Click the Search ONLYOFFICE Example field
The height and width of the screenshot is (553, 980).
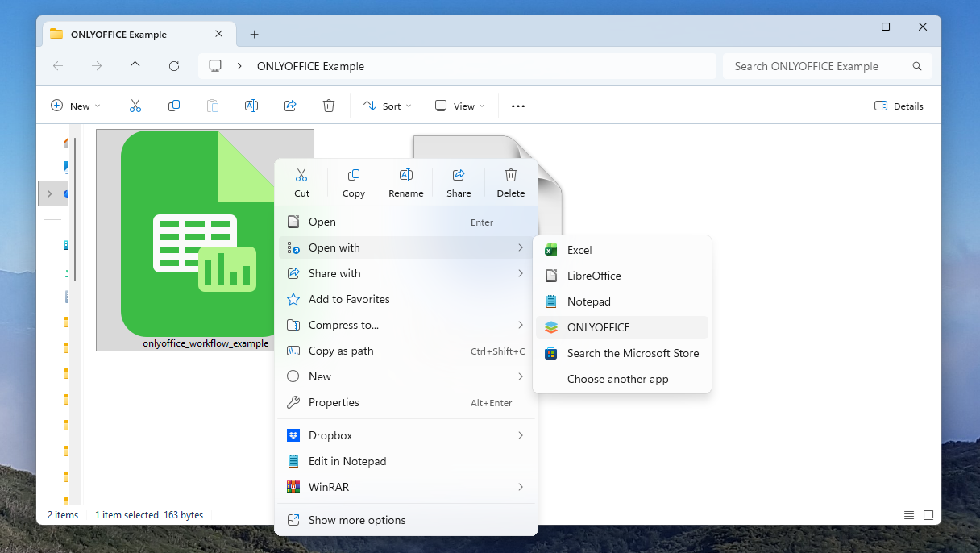click(818, 66)
